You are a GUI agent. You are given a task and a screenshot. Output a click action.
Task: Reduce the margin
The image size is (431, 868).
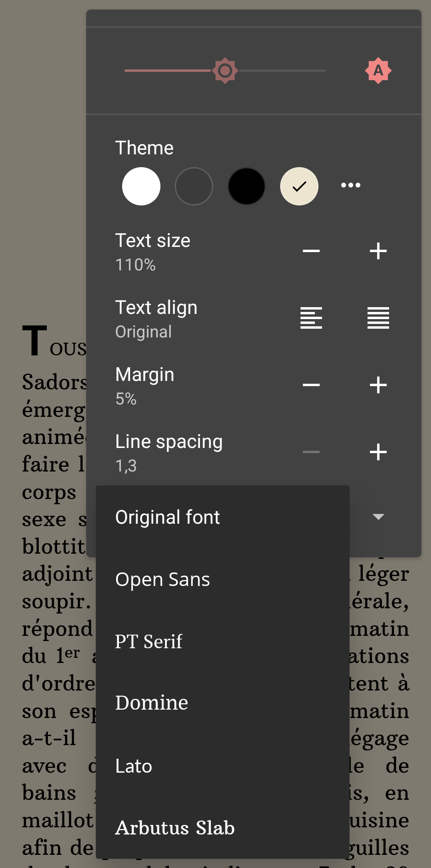pos(311,385)
